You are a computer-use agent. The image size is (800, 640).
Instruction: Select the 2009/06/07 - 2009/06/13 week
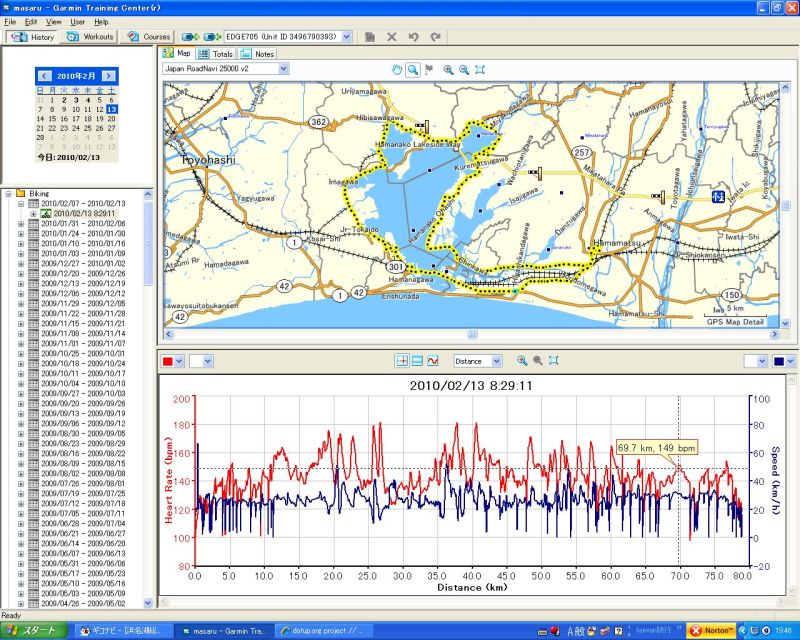[x=83, y=553]
